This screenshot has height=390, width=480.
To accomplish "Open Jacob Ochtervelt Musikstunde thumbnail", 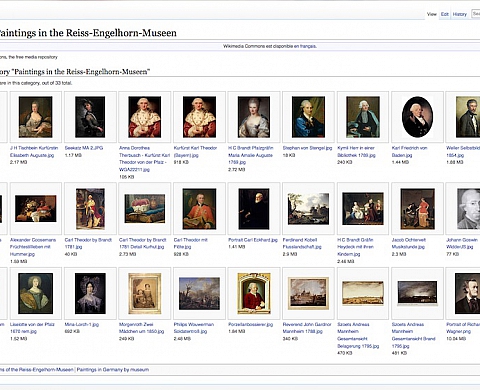I will [417, 209].
